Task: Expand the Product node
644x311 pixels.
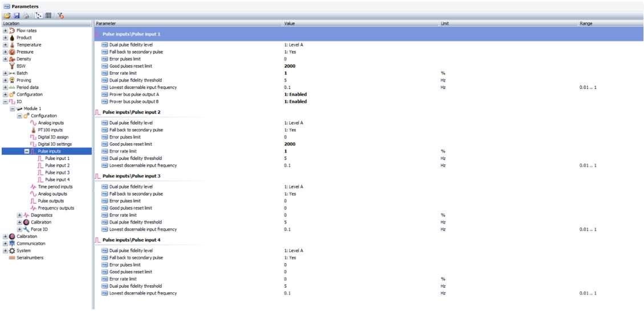Action: coord(5,38)
